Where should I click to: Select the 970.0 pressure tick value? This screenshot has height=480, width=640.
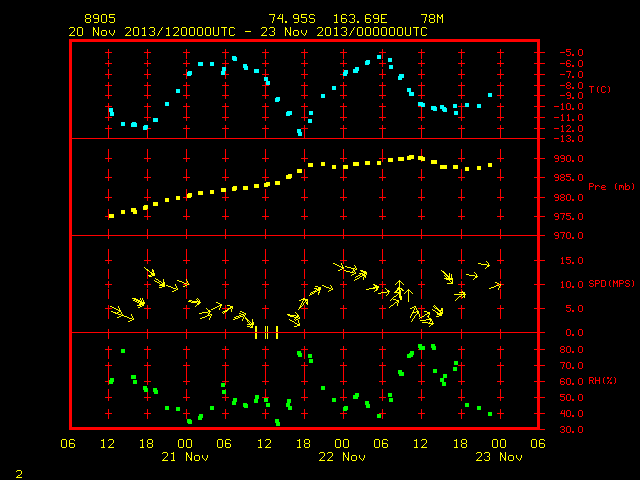pos(569,236)
